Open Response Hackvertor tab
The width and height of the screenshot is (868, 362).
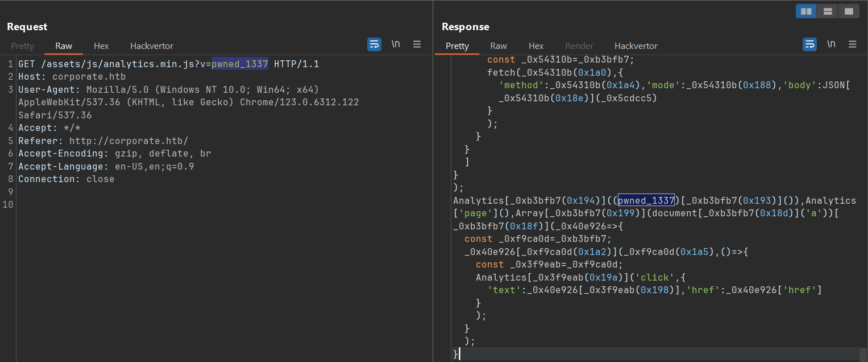(x=636, y=46)
